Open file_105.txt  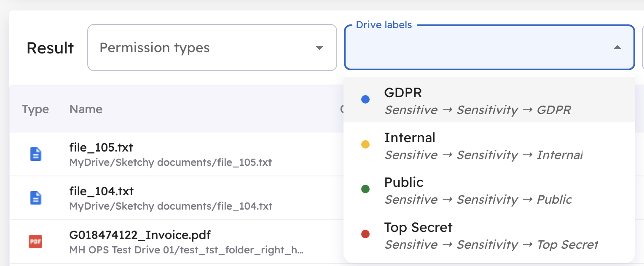pos(101,148)
